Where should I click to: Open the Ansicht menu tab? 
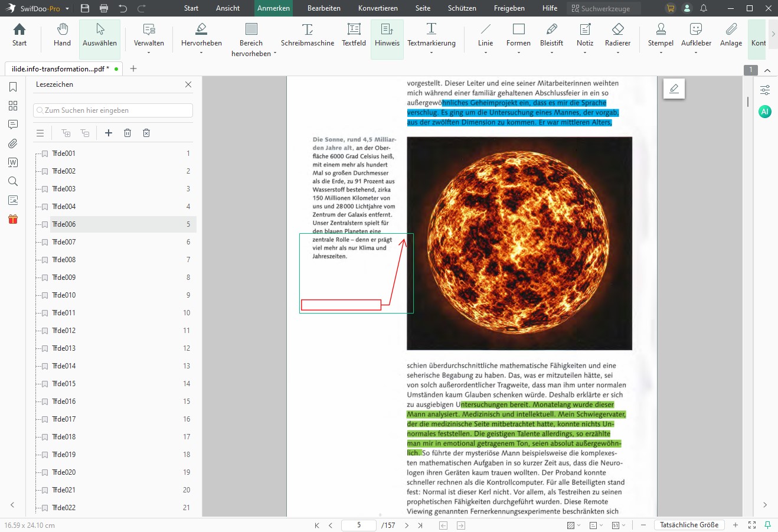pyautogui.click(x=227, y=8)
